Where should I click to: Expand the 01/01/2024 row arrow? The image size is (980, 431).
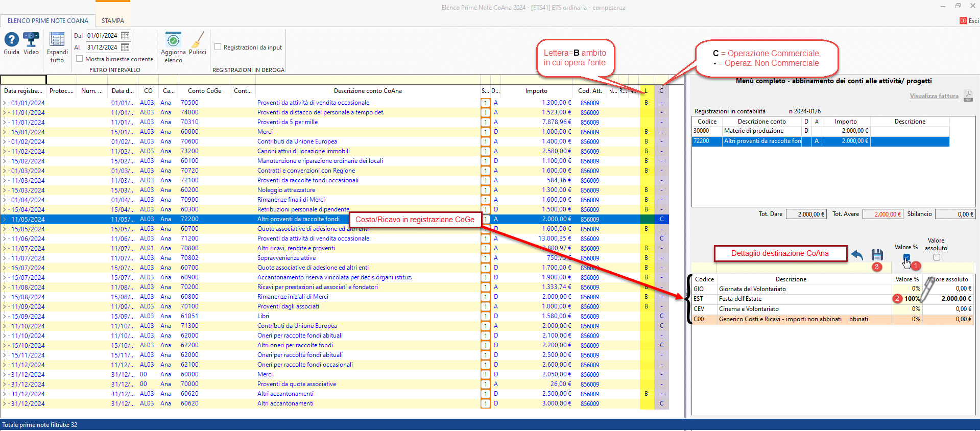click(x=5, y=103)
